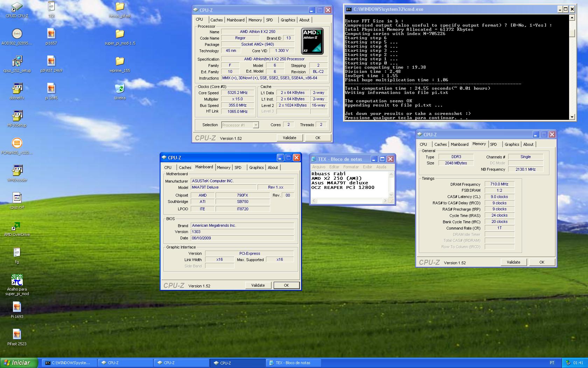The height and width of the screenshot is (368, 588).
Task: Launch the Atalho para super_pi_mod shortcut
Action: pos(17,285)
